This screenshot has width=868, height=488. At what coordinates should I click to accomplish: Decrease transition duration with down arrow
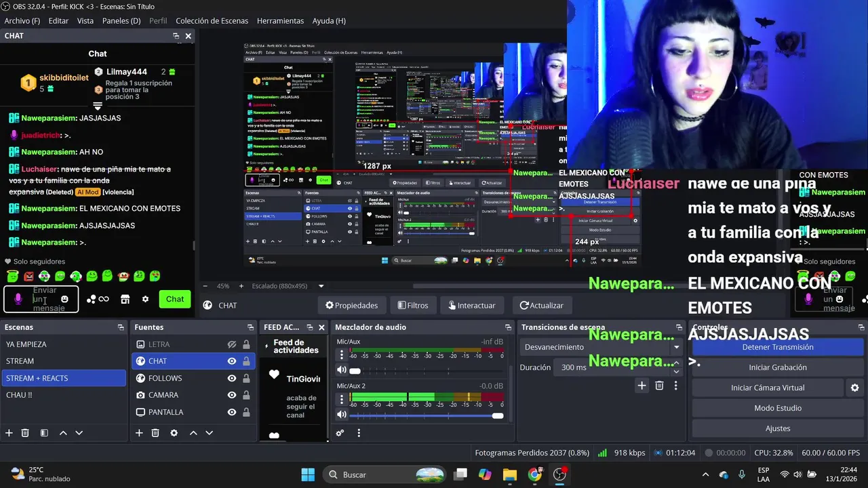[x=676, y=371]
